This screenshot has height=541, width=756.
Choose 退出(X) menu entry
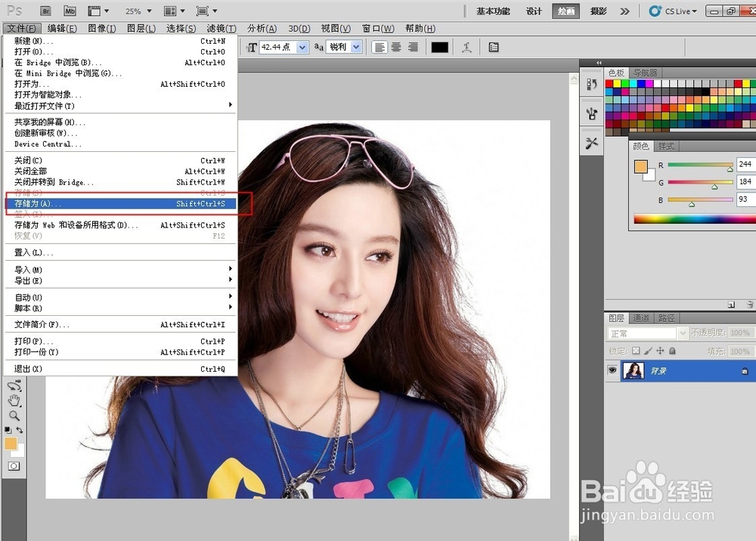(x=120, y=369)
